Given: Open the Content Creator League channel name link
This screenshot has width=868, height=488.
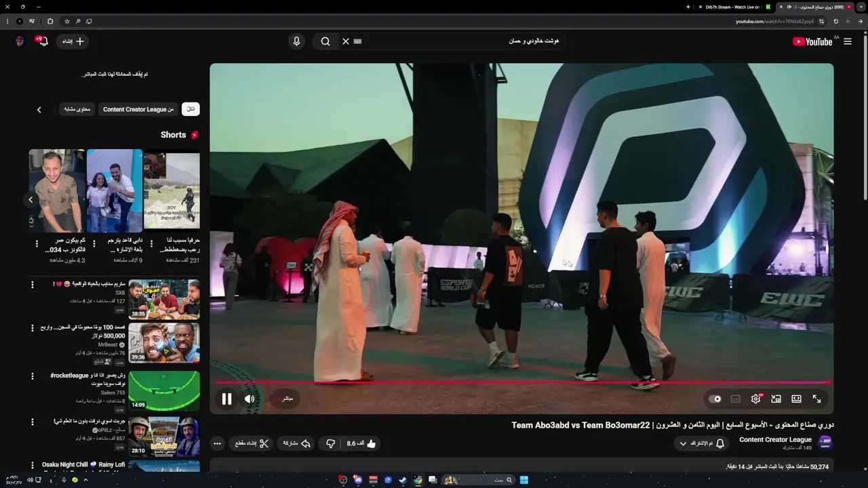Looking at the screenshot, I should [775, 440].
